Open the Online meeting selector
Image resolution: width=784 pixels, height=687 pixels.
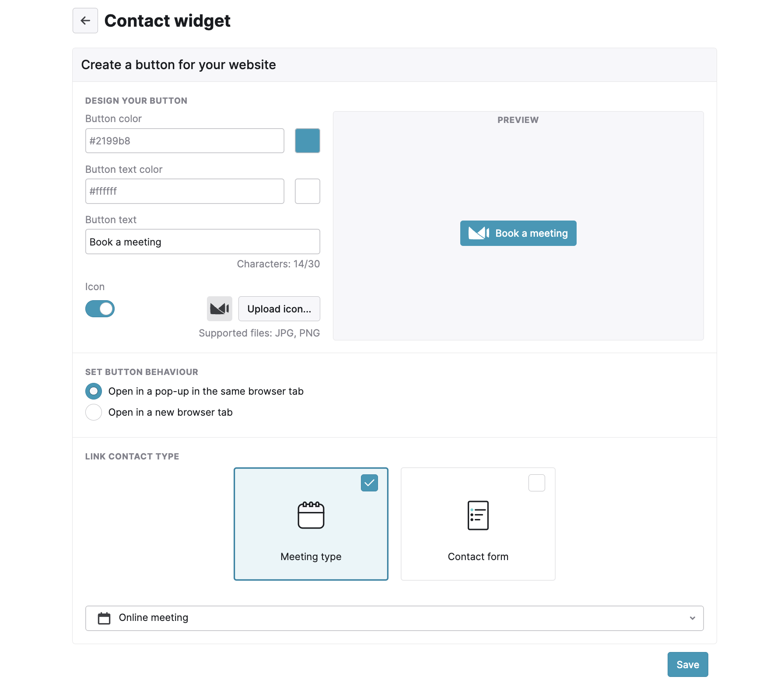pyautogui.click(x=395, y=618)
